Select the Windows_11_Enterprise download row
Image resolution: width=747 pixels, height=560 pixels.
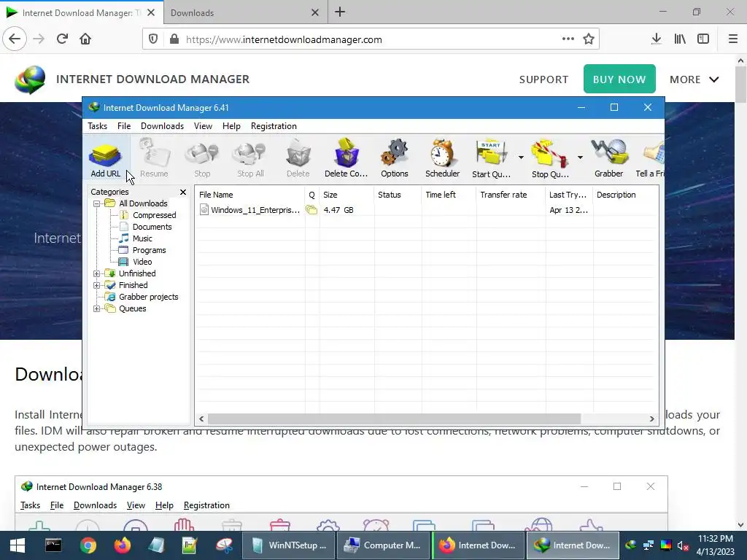click(426, 210)
